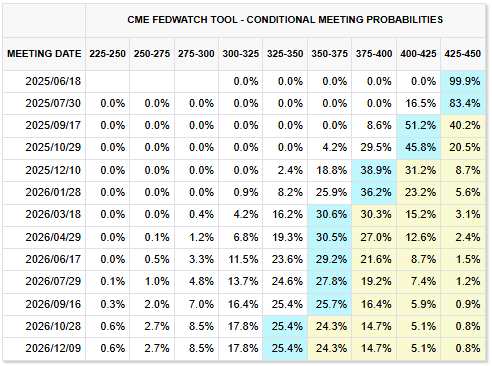Click the MEETING DATE column header
Viewport: 492px width, 366px height.
click(44, 54)
